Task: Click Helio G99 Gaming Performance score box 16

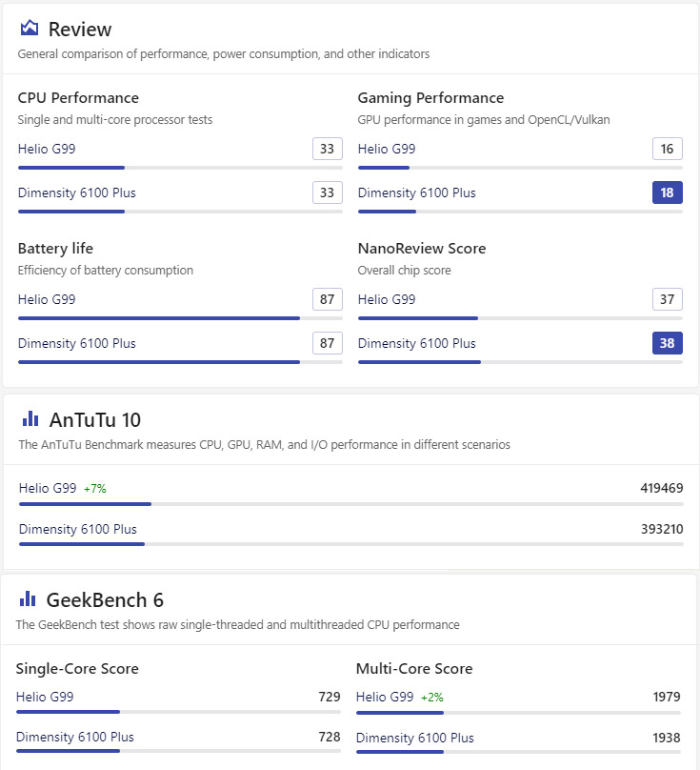Action: [x=667, y=149]
